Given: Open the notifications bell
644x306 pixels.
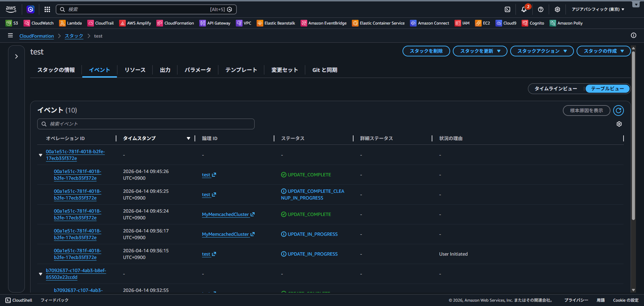Looking at the screenshot, I should pyautogui.click(x=524, y=9).
